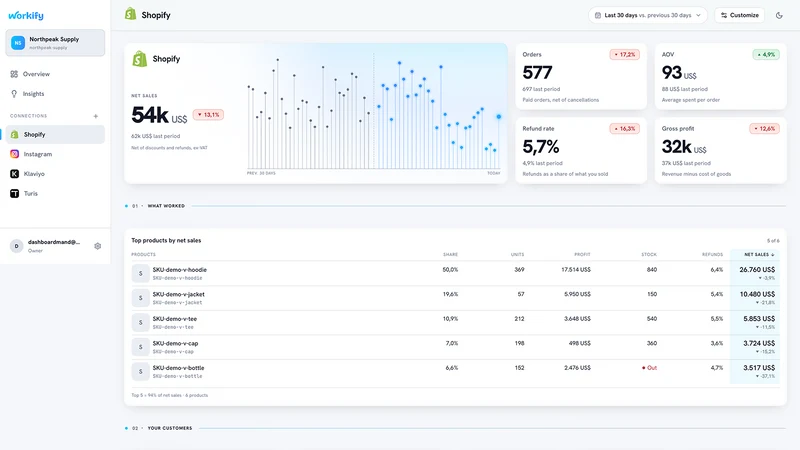Screen dimensions: 800x450
Task: Click the Orders 17,2% badge
Action: [x=624, y=55]
